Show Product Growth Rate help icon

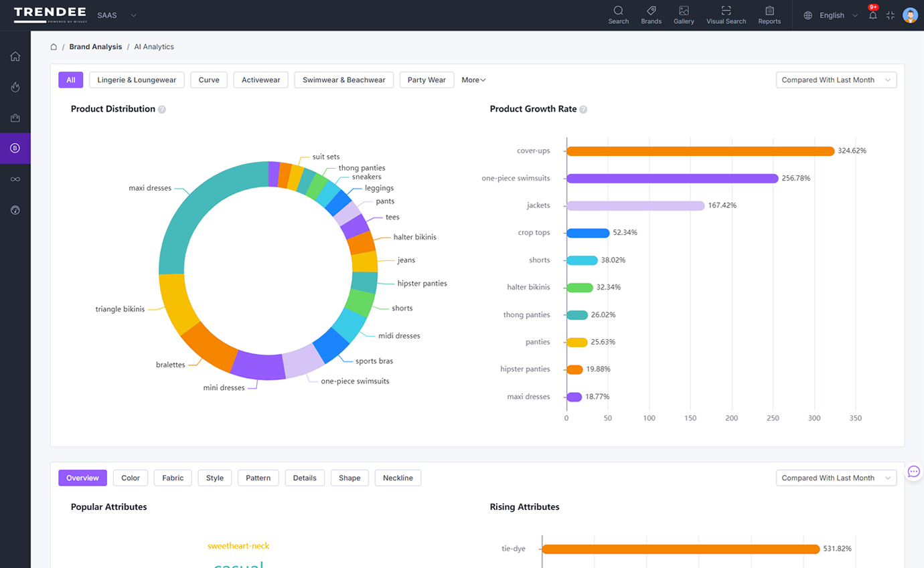(x=583, y=109)
